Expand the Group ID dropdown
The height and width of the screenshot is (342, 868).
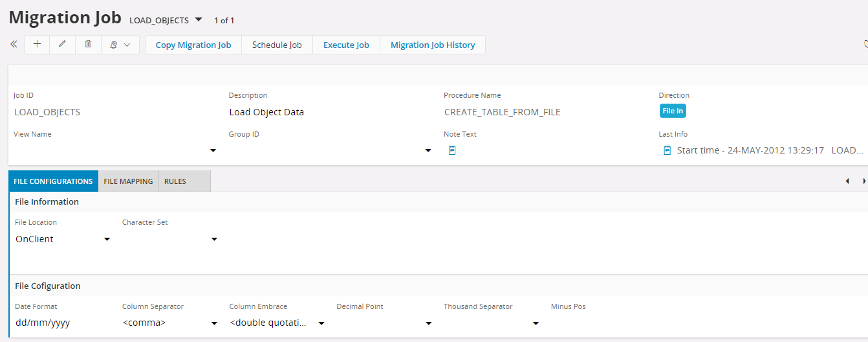[428, 150]
